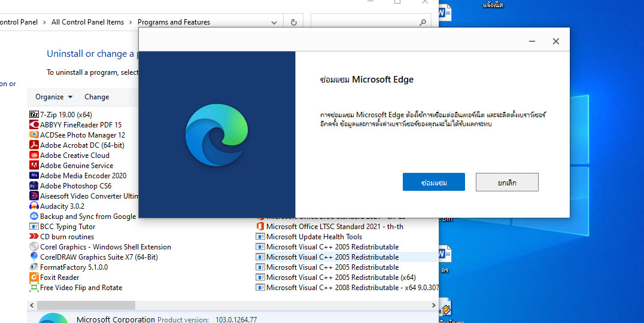Click the Programs and Features breadcrumb
This screenshot has width=644, height=323.
coord(174,22)
